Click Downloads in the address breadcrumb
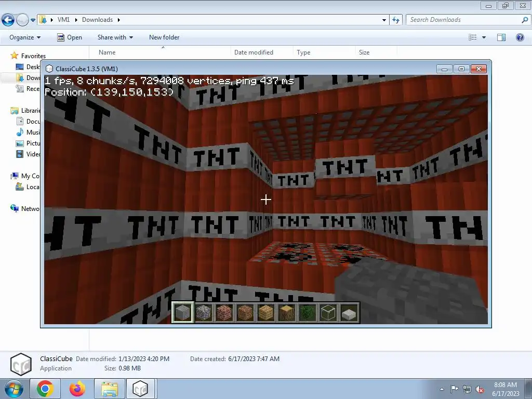 pyautogui.click(x=97, y=20)
